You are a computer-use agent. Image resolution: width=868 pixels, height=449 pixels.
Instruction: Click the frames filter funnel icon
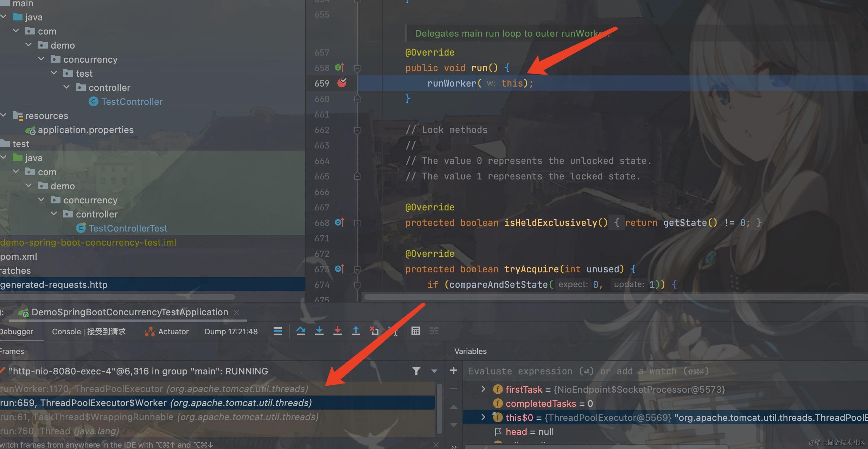[x=416, y=371]
